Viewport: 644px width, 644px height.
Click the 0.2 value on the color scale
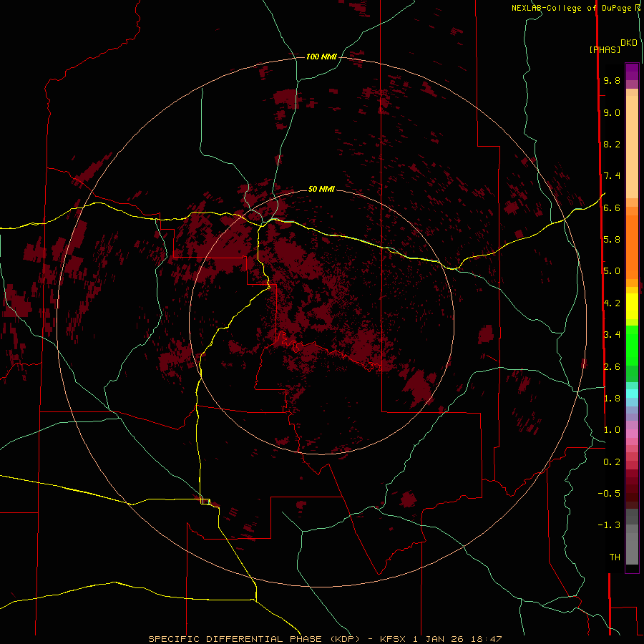click(612, 462)
